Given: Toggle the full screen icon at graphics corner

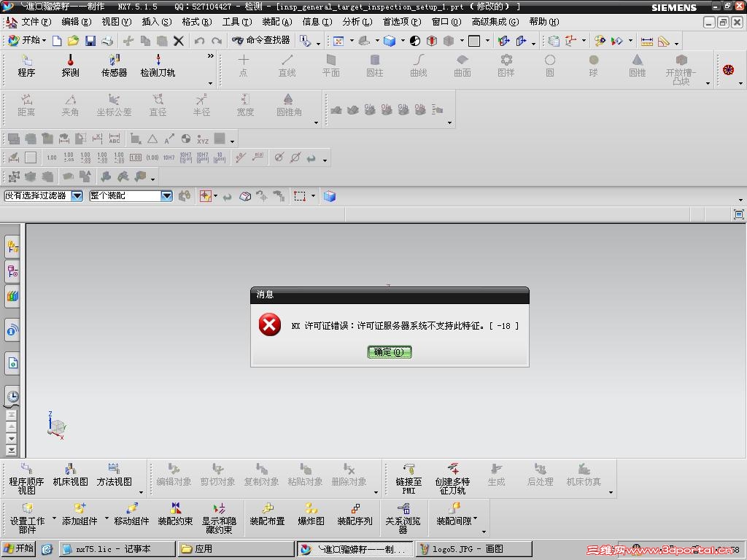Looking at the screenshot, I should 738,214.
